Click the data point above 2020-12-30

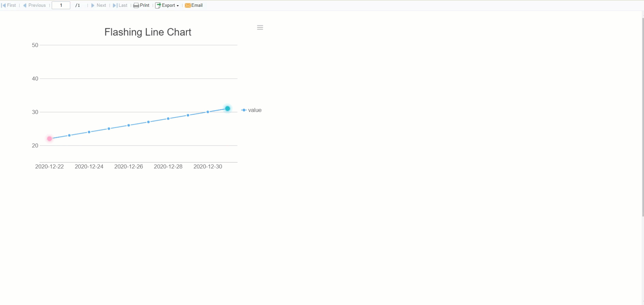(208, 112)
